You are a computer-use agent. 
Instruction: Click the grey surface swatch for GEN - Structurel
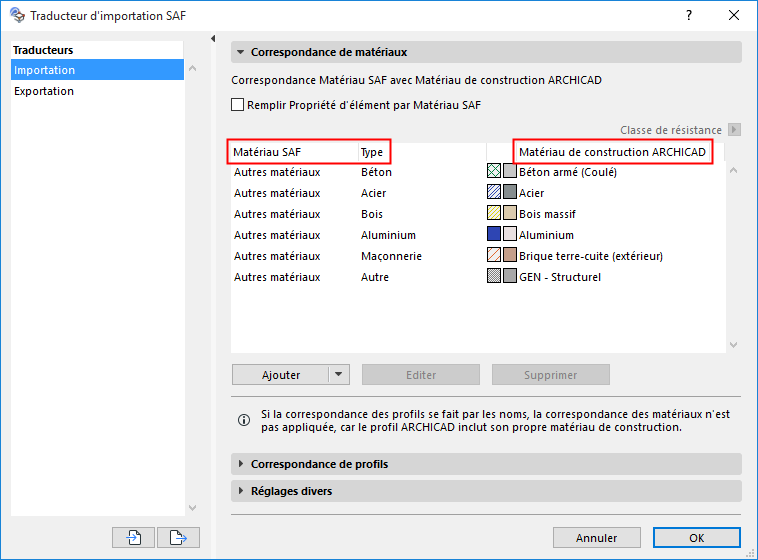(510, 276)
